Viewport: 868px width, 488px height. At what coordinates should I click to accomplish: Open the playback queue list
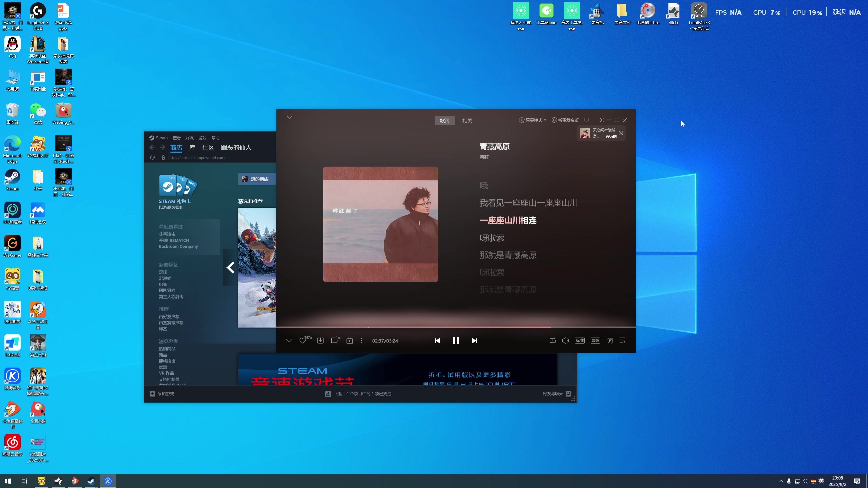[623, 341]
